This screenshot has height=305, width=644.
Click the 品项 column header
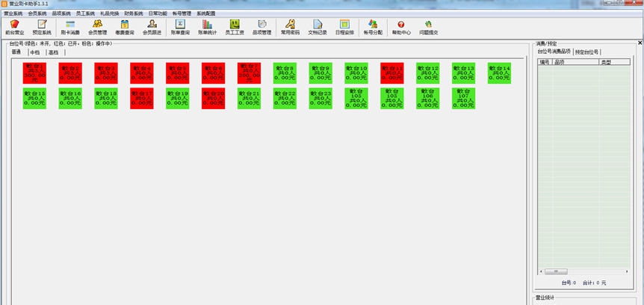click(576, 62)
